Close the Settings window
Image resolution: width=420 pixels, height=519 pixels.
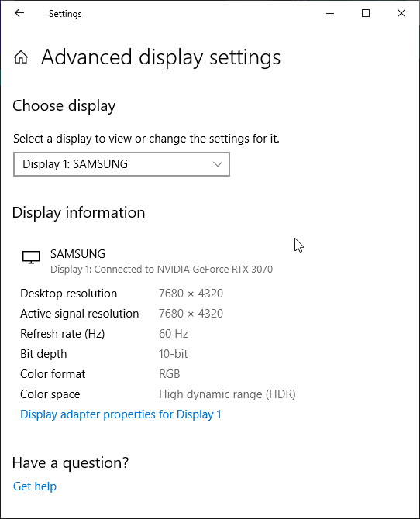401,13
